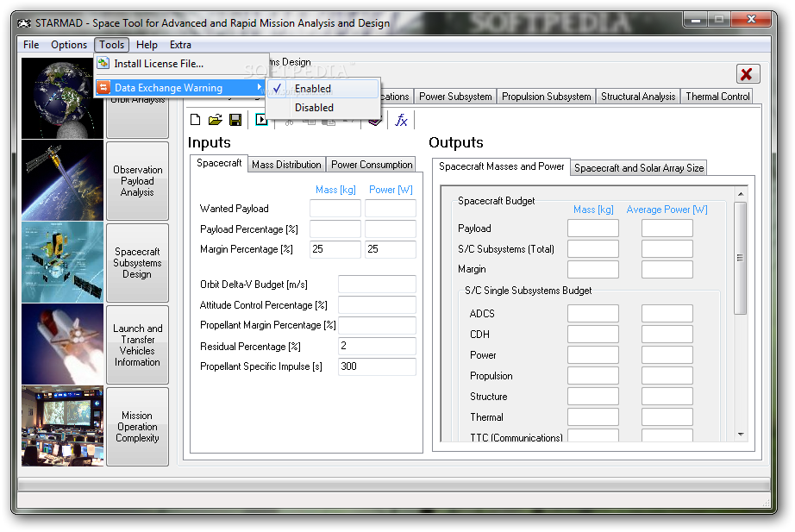Click Thermal Mass output field

593,416
